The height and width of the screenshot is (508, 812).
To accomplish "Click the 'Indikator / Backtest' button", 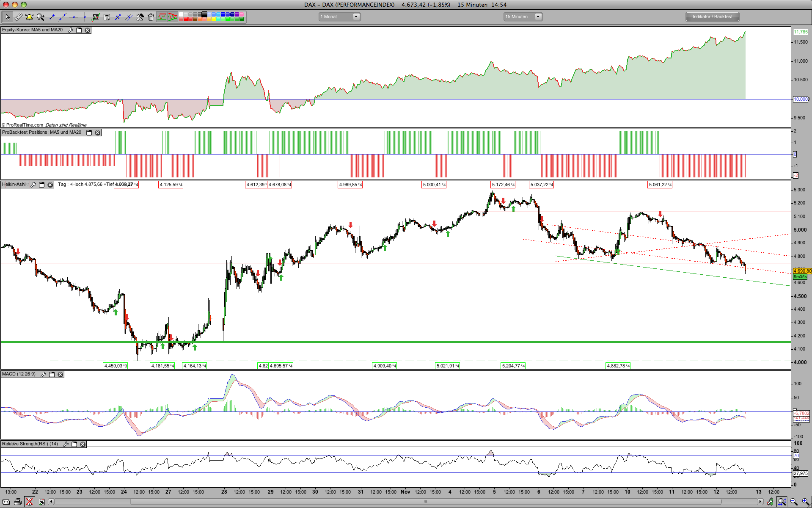I will tap(712, 17).
